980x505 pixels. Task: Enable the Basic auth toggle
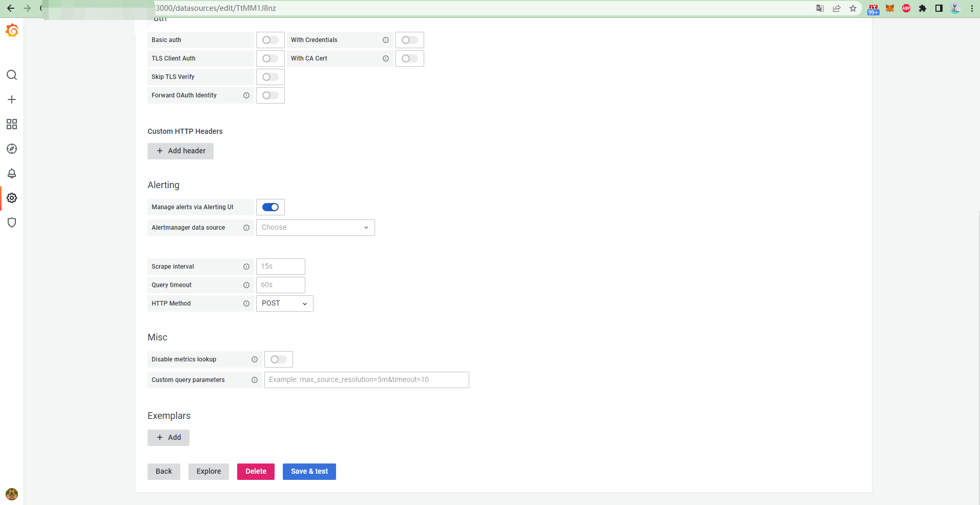coord(270,40)
